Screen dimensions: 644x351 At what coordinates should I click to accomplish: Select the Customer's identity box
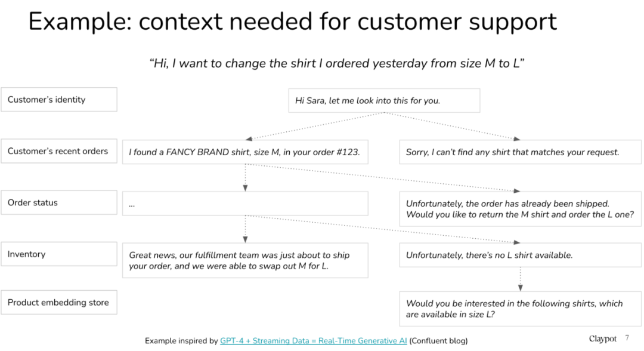pos(58,100)
